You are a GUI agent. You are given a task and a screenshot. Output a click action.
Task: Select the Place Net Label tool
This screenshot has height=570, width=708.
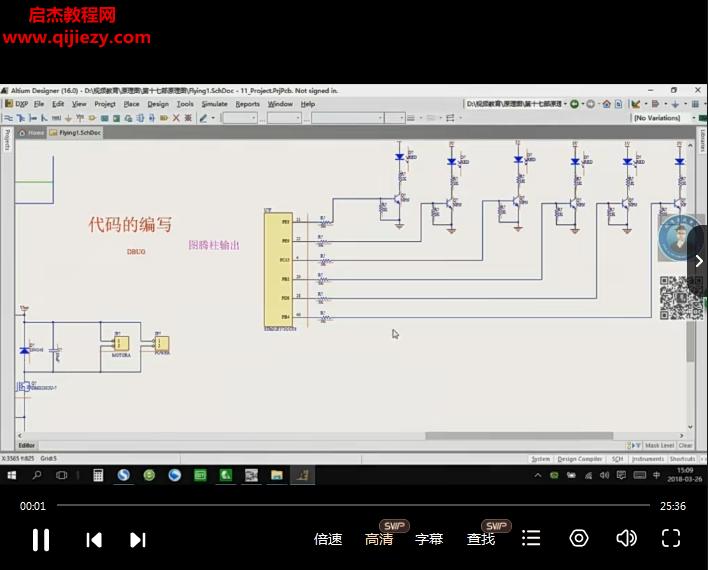(x=56, y=118)
